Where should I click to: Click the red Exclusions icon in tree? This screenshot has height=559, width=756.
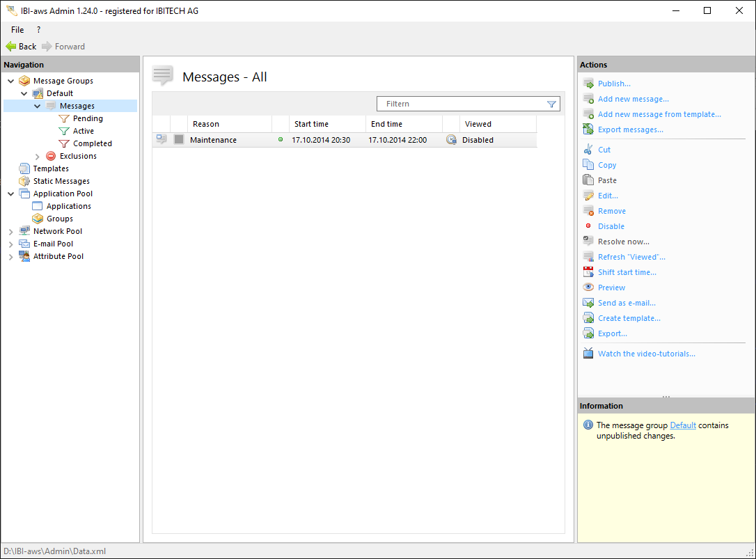click(51, 156)
